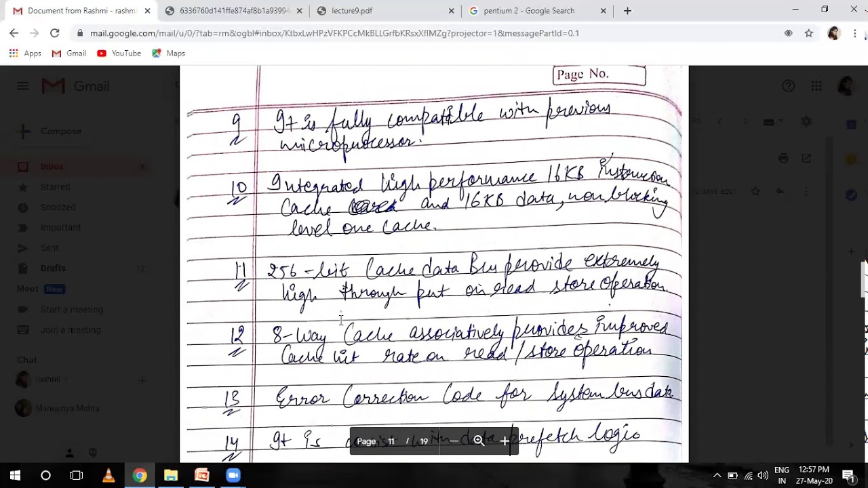868x488 pixels.
Task: Open the Apps bookmarks shortcut
Action: click(25, 54)
